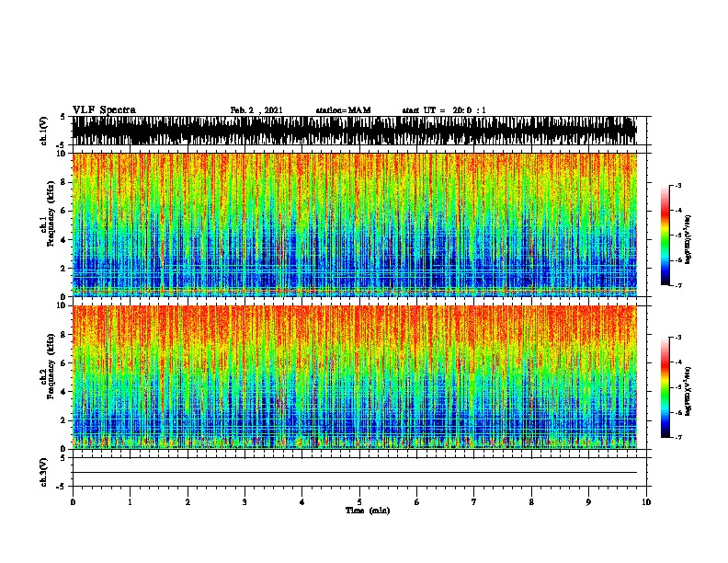This screenshot has height=563, width=728.
Task: Click the "station=MAM" header label
Action: pyautogui.click(x=343, y=110)
